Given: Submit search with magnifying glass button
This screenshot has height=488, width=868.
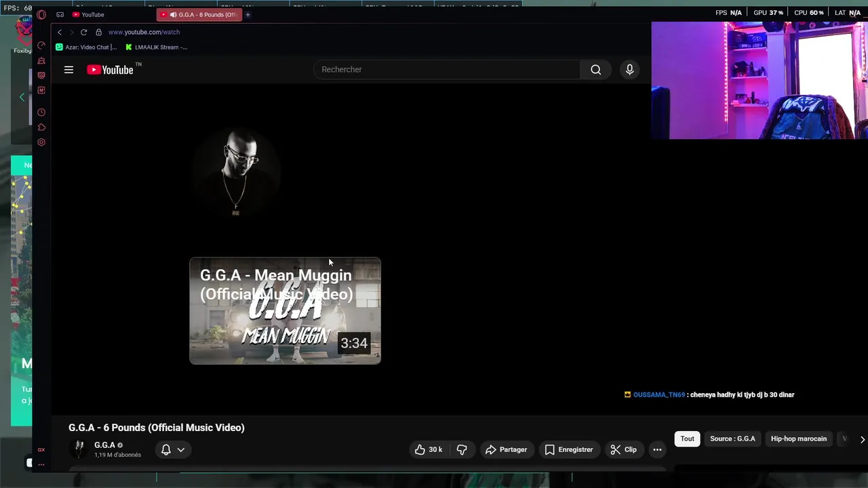Looking at the screenshot, I should [x=595, y=69].
